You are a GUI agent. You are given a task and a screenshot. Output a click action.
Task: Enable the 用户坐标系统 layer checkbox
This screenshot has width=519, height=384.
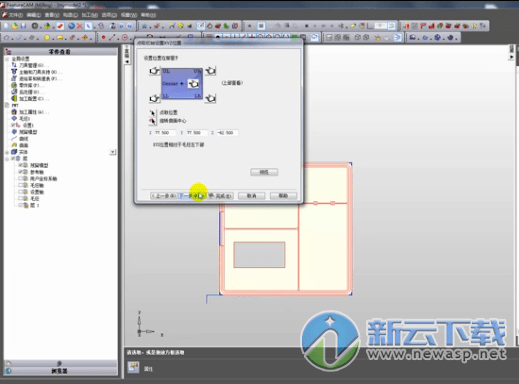tap(21, 179)
